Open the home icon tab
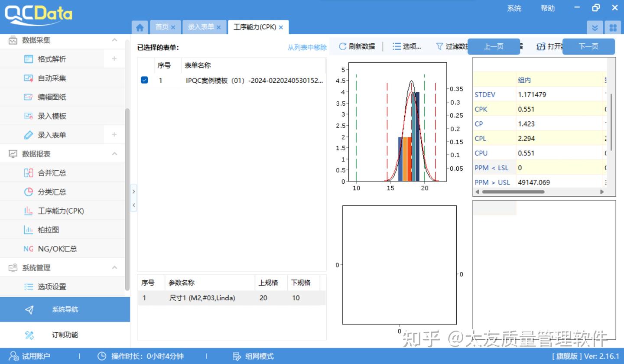The width and height of the screenshot is (624, 364). (x=140, y=27)
